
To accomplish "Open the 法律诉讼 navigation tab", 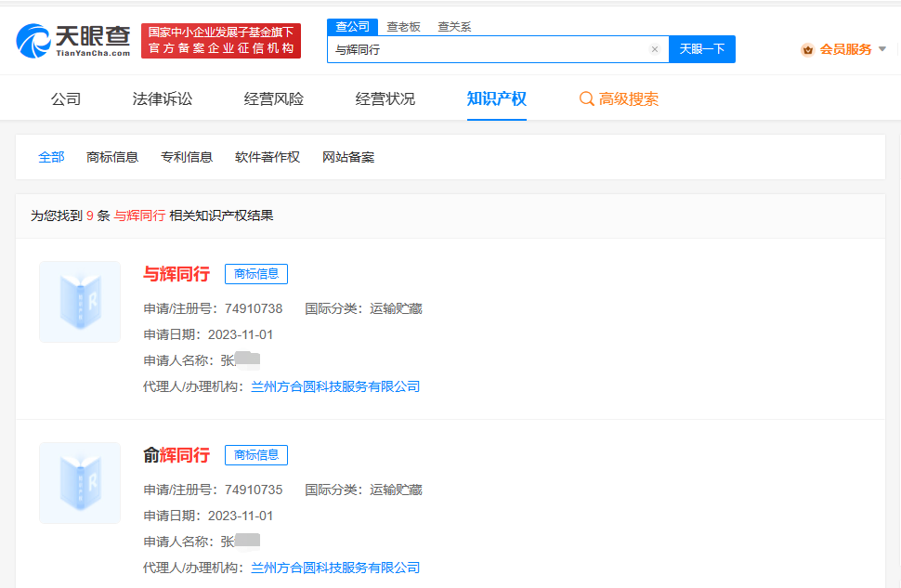I will tap(163, 98).
